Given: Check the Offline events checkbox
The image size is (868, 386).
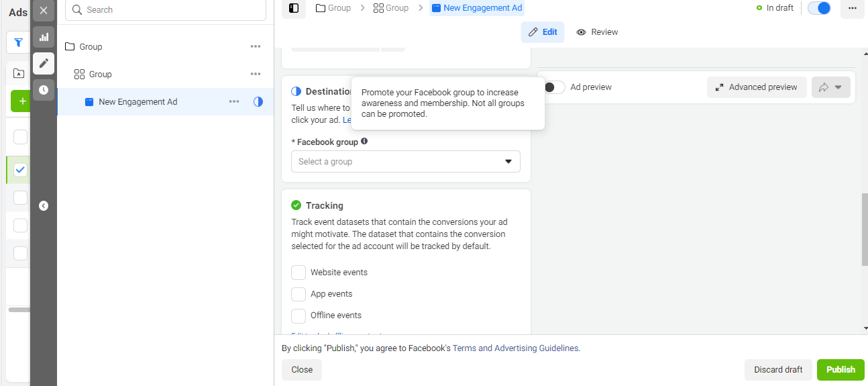Looking at the screenshot, I should 299,316.
